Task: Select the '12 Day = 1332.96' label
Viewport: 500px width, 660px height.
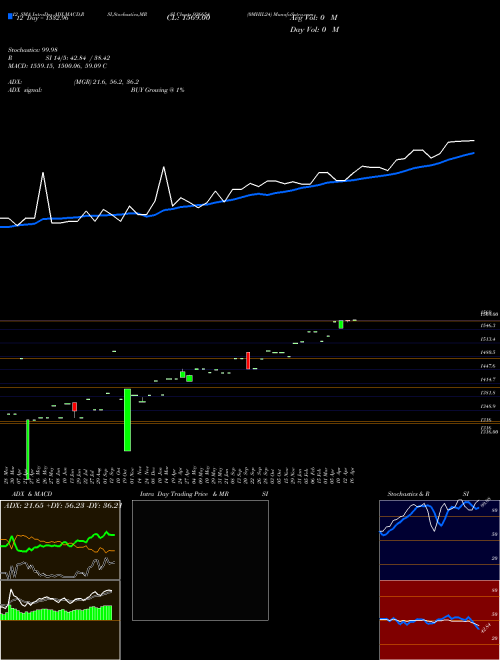Action: [42, 18]
